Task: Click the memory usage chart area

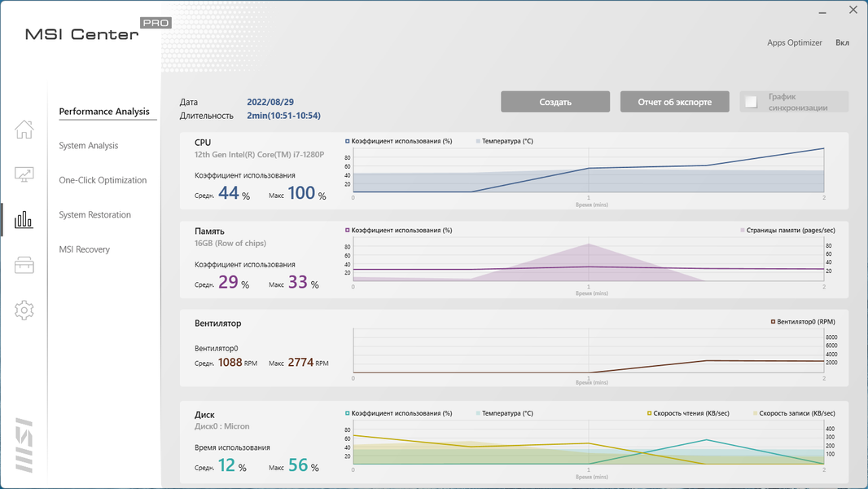Action: click(x=589, y=259)
